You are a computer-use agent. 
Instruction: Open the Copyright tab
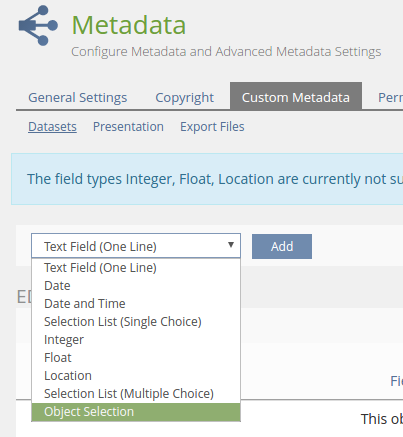click(x=185, y=98)
